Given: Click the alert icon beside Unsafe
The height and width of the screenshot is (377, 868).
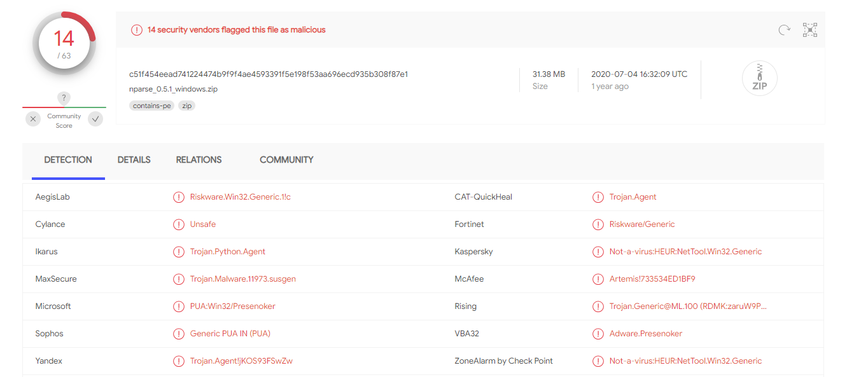Looking at the screenshot, I should [x=179, y=224].
